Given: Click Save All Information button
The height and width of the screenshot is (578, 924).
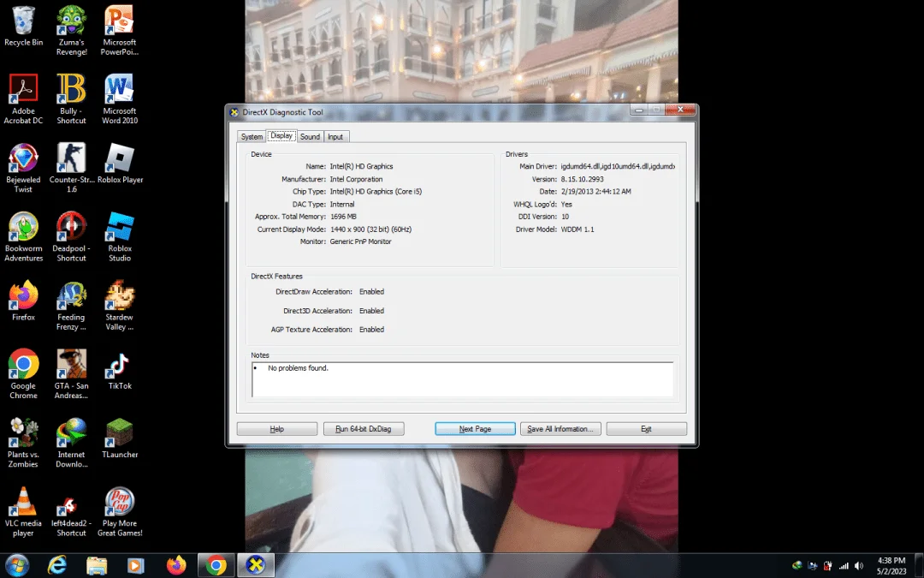Looking at the screenshot, I should coord(560,429).
